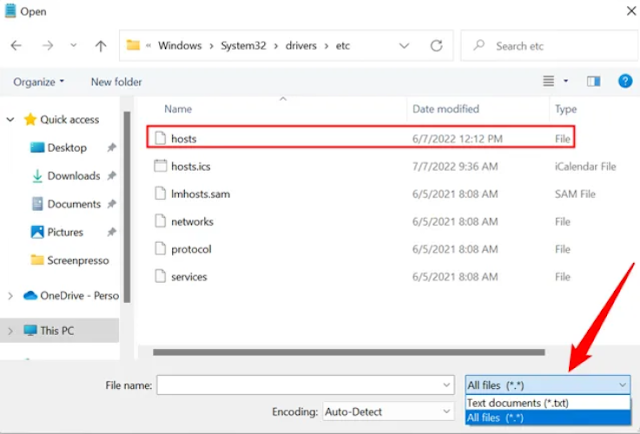The image size is (640, 434).
Task: Click the hosts file icon
Action: (160, 138)
